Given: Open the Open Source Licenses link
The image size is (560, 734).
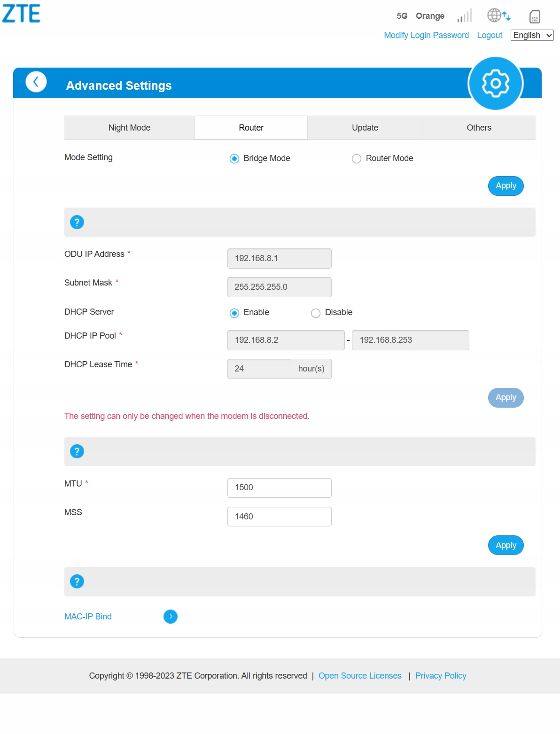Looking at the screenshot, I should coord(360,676).
